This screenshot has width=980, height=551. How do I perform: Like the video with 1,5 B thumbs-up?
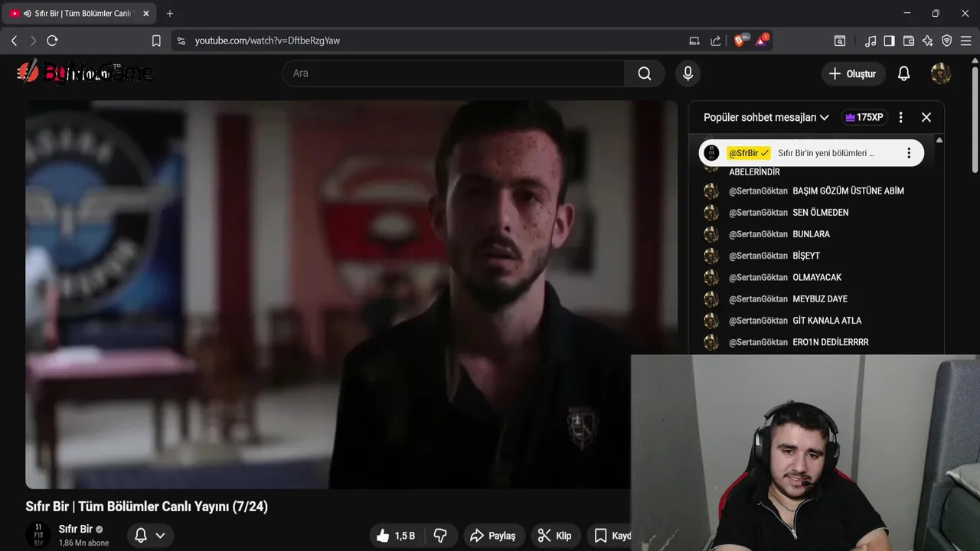396,536
